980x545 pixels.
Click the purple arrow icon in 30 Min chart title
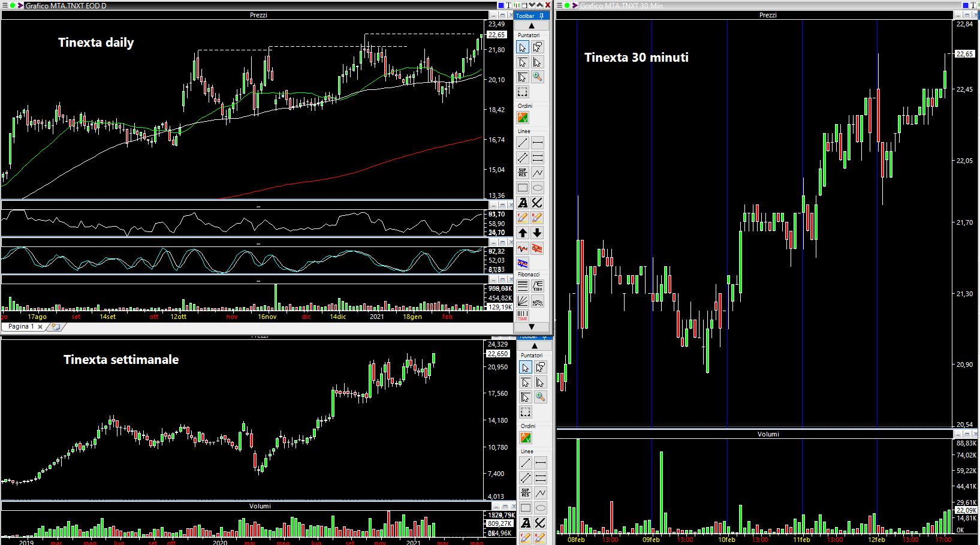point(575,5)
